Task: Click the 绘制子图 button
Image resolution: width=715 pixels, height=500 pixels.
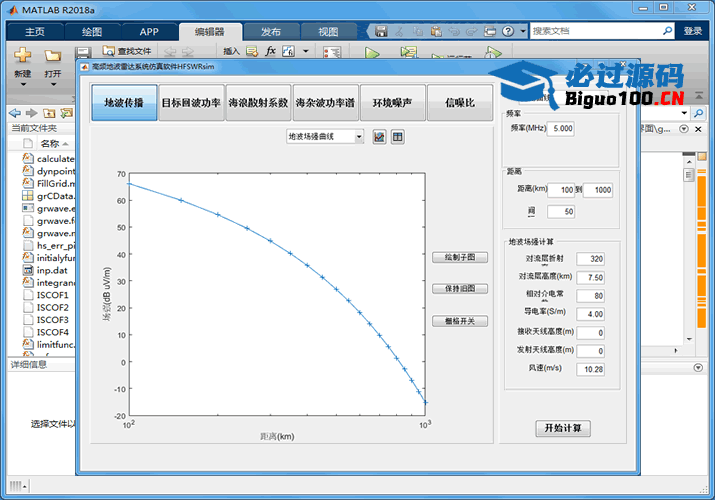Action: [x=460, y=258]
